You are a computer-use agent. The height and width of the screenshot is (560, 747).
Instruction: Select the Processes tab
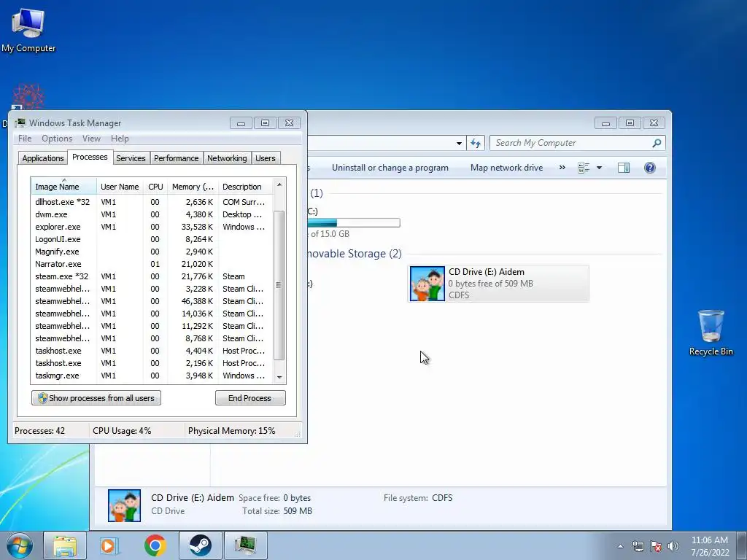90,157
